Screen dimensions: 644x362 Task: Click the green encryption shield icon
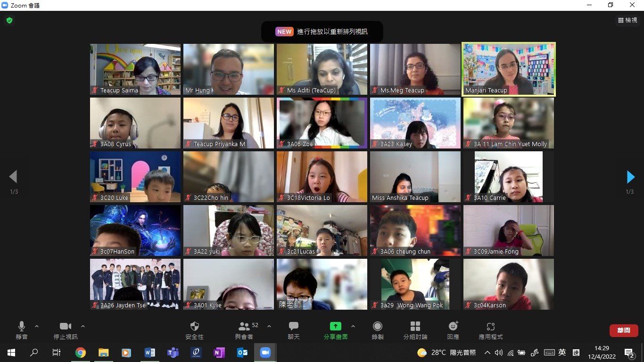[x=9, y=21]
